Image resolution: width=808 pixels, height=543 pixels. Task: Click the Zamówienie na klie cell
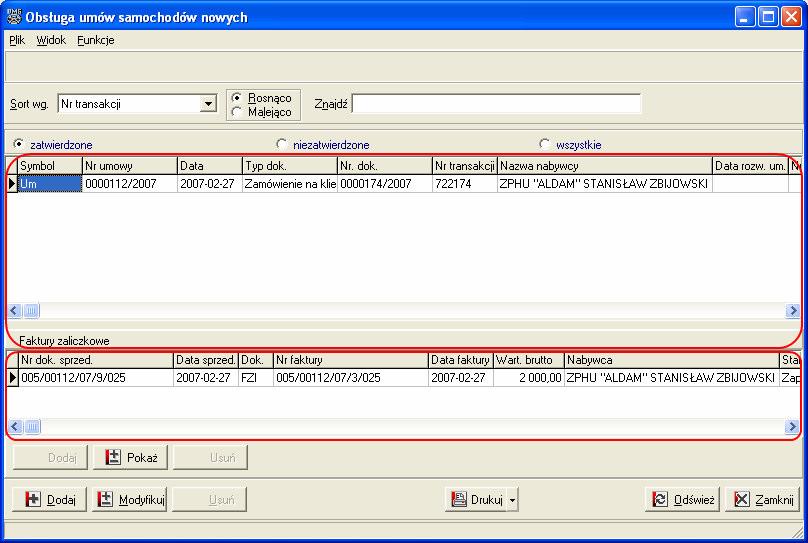[x=290, y=184]
